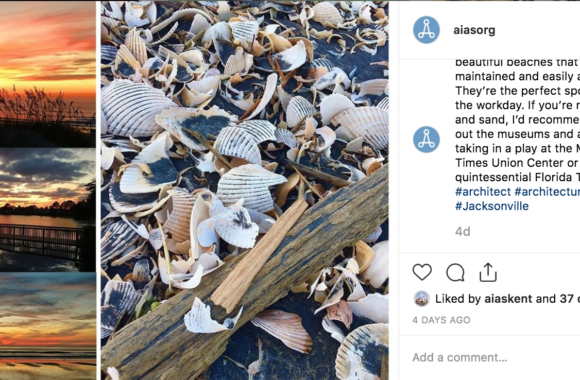Open the top orange sunset photo
The width and height of the screenshot is (580, 380).
pos(48,74)
